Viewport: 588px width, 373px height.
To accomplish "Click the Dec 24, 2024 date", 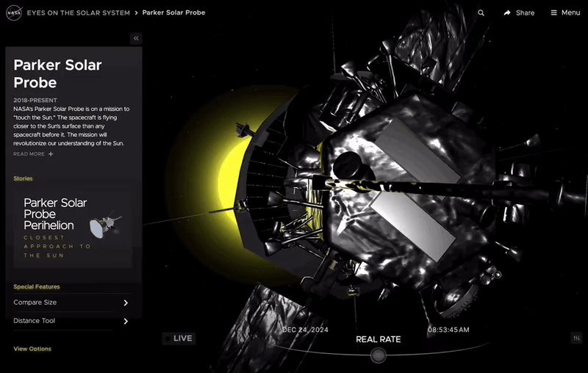I will tap(305, 330).
